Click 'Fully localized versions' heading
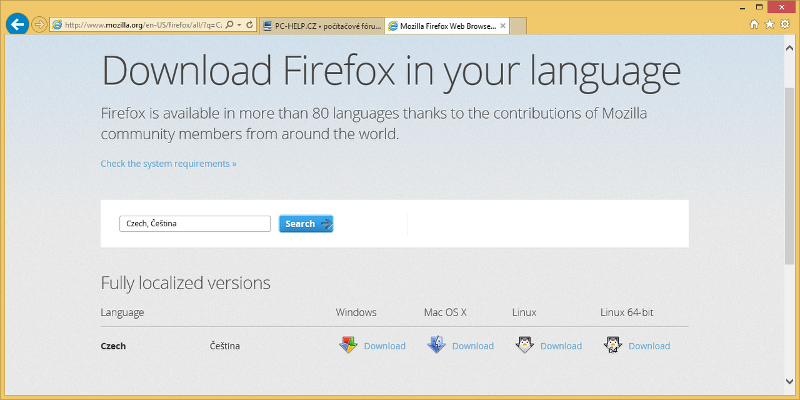Screen dimensions: 800x400 point(186,283)
